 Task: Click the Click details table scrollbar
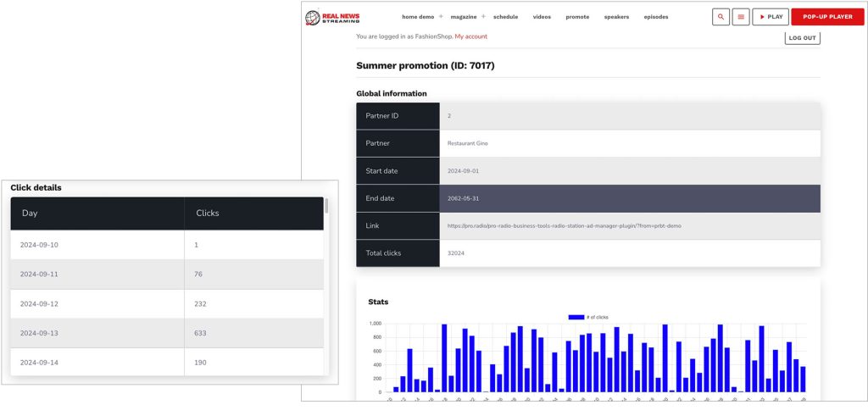326,206
